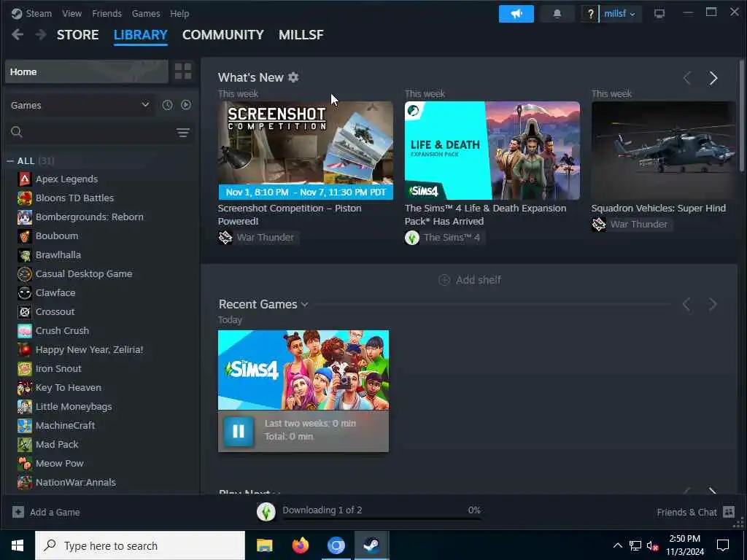Open the MILLSF profile tab

(301, 35)
